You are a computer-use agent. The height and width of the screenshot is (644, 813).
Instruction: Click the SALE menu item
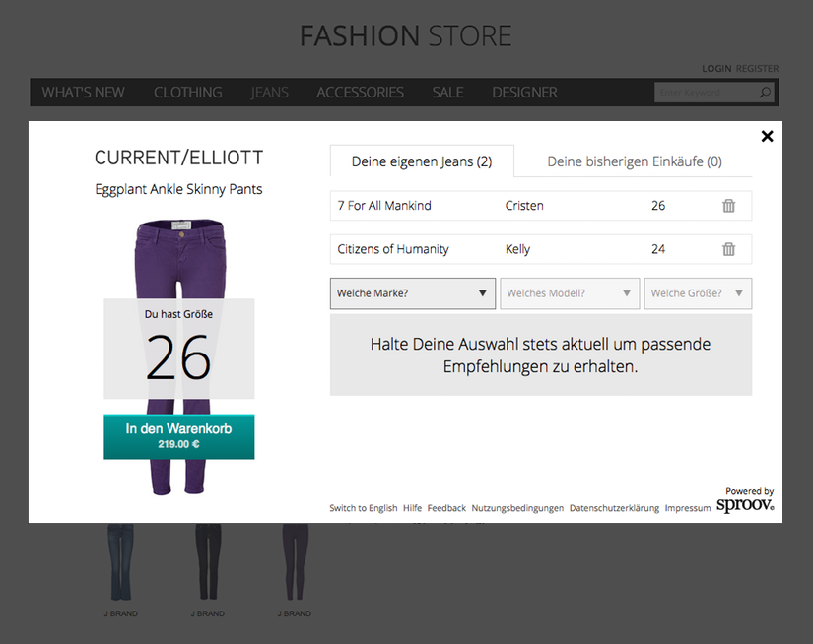pyautogui.click(x=448, y=93)
